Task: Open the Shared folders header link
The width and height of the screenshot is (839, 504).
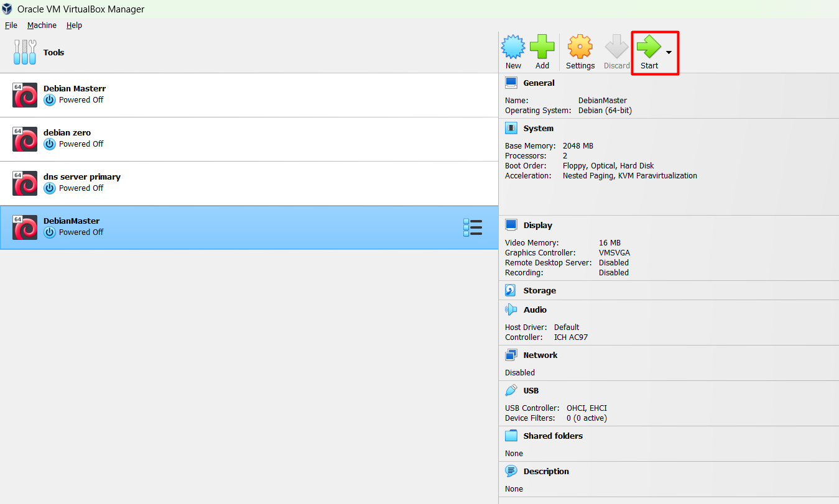Action: pos(553,436)
